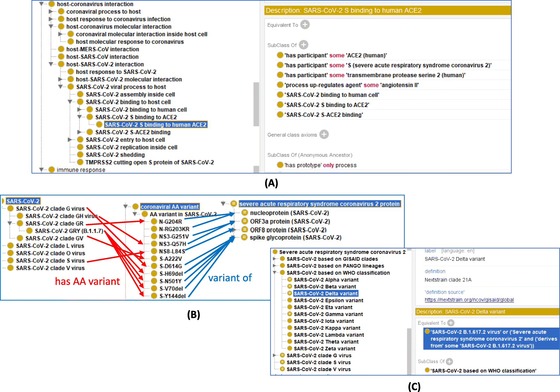Expand SARS-CoV-2 based on PANGO lineages
This screenshot has width=560, height=392.
pyautogui.click(x=275, y=266)
